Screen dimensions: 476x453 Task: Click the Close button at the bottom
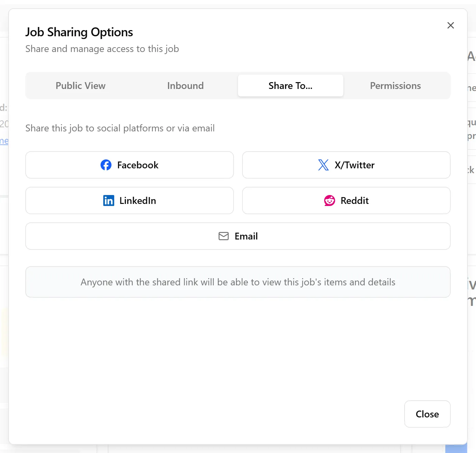coord(427,414)
